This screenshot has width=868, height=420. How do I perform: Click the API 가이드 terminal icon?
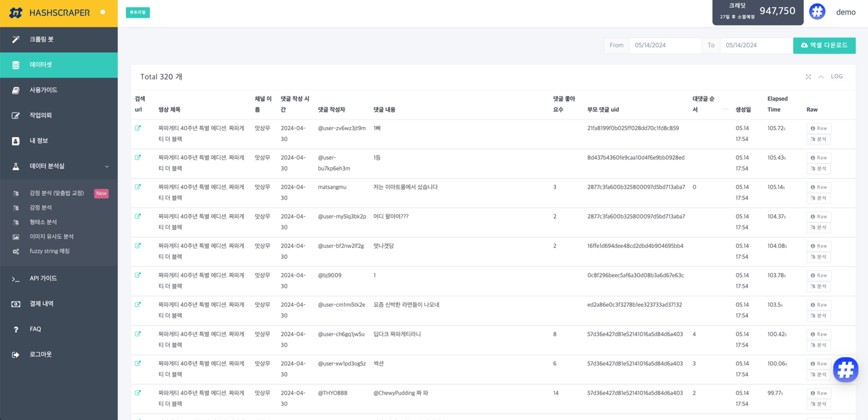[16, 279]
